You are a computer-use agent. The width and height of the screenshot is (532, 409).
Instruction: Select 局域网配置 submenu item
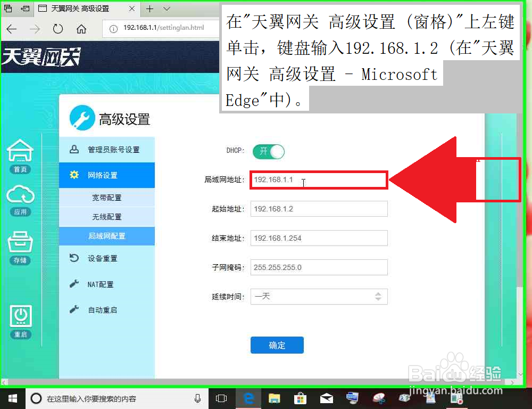pos(107,236)
